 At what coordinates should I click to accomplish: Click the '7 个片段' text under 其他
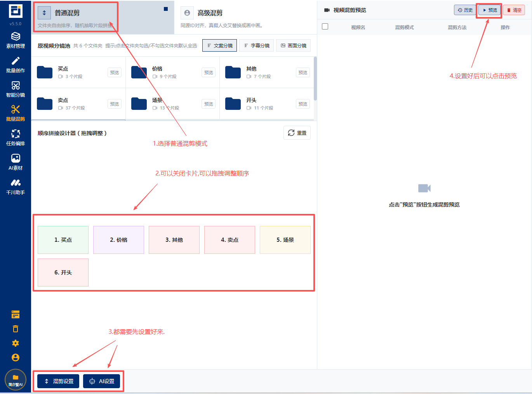coord(263,76)
